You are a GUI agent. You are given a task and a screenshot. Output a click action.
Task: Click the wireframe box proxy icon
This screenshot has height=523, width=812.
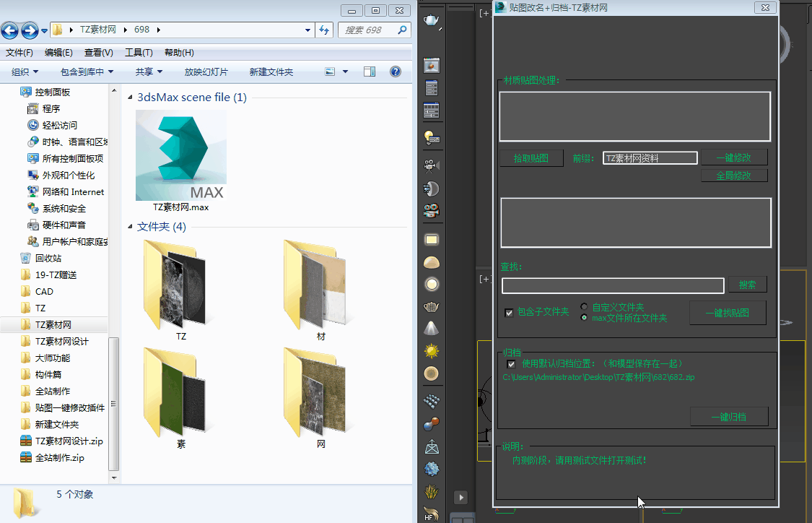(432, 447)
